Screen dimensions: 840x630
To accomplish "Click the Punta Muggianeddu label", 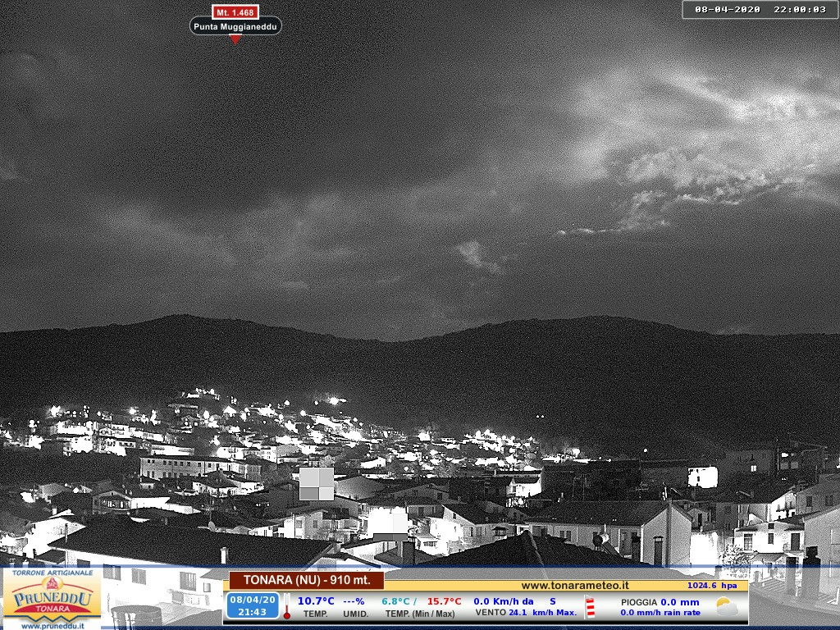I will pos(235,26).
